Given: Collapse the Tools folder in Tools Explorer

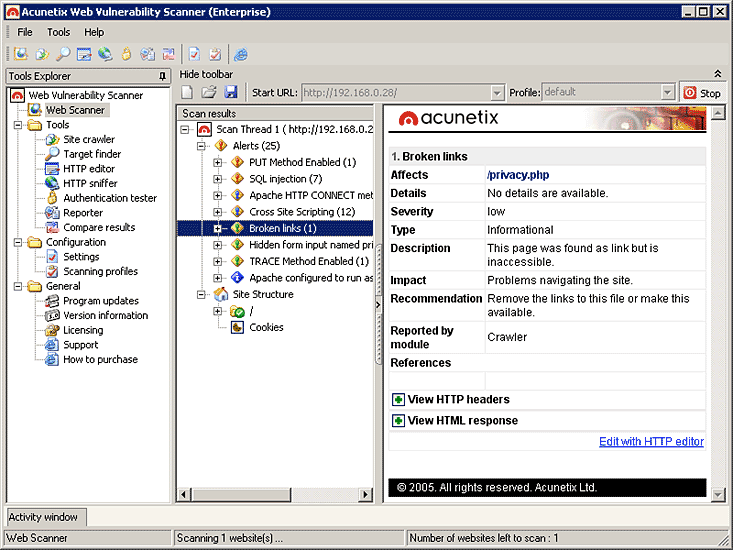Looking at the screenshot, I should 18,125.
